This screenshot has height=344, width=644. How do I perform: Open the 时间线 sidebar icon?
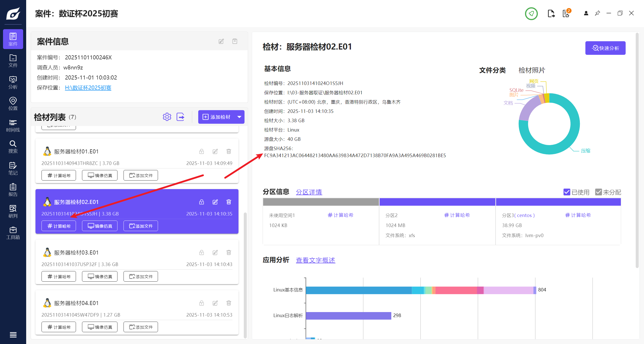coord(13,125)
